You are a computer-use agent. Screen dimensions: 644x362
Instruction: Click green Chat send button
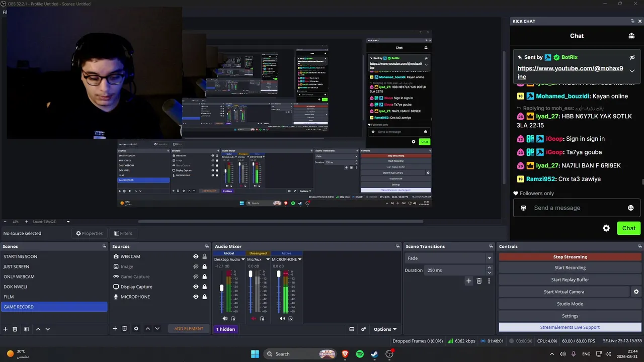(629, 228)
